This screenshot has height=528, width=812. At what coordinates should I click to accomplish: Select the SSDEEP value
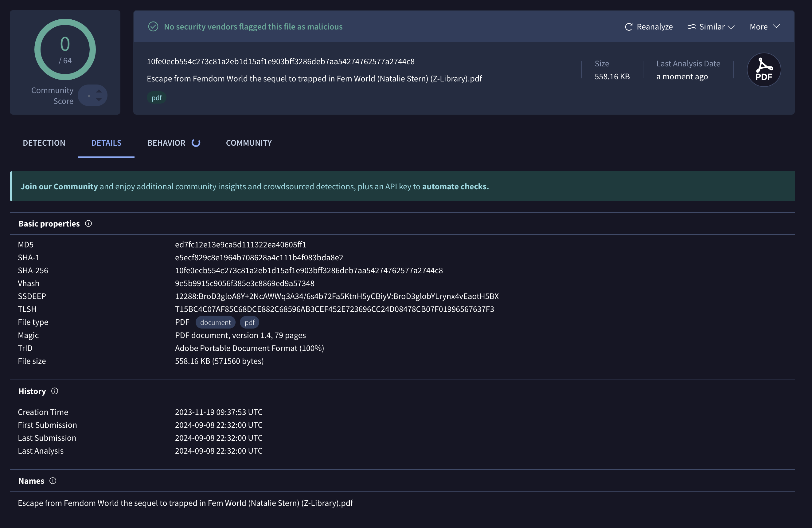337,296
